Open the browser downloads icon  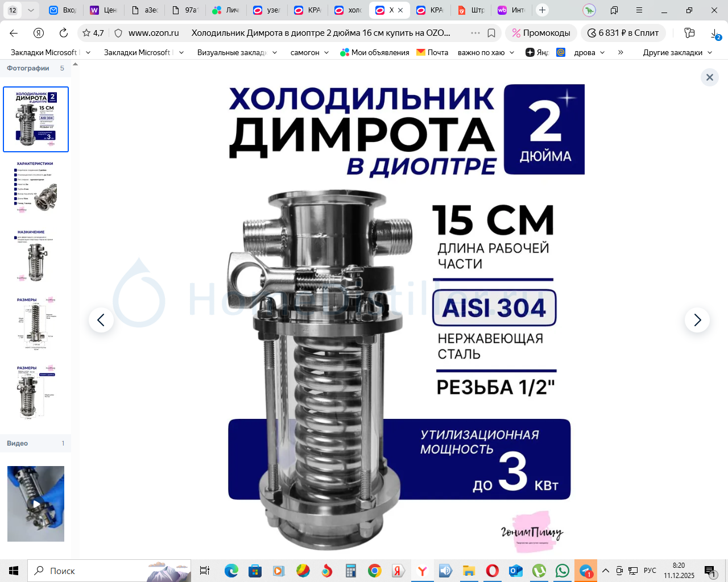coord(715,34)
